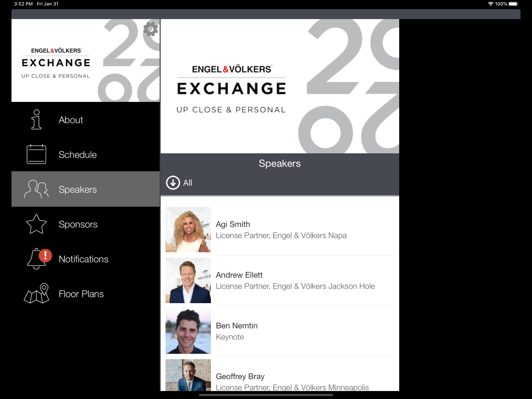532x399 pixels.
Task: Click the Speakers section header title
Action: coord(279,163)
